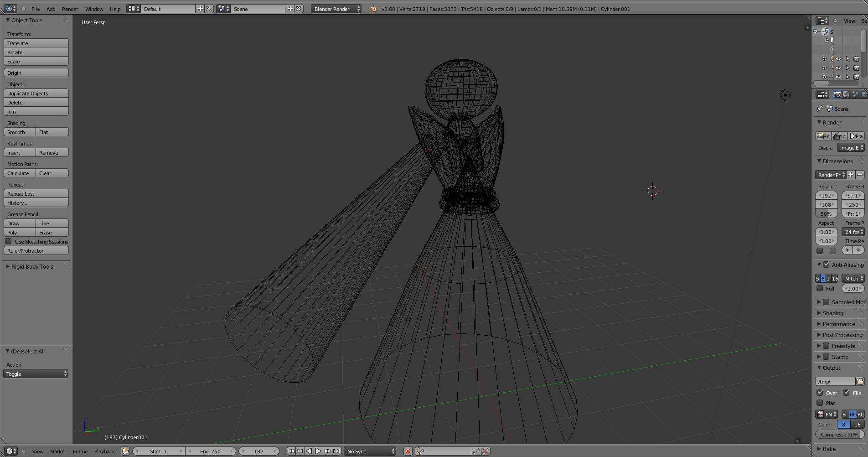Expand the Performance panel

(x=838, y=324)
